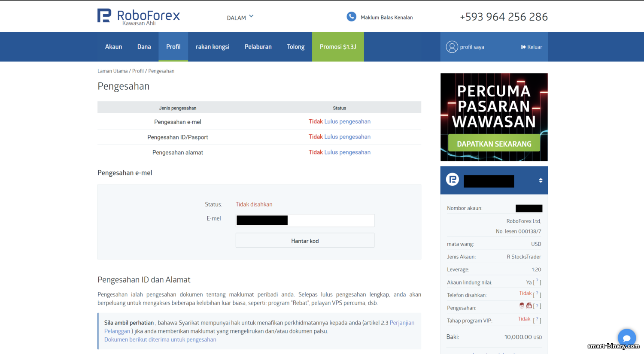This screenshot has width=644, height=354.
Task: Open help for Telefon disahkan
Action: coord(537,294)
